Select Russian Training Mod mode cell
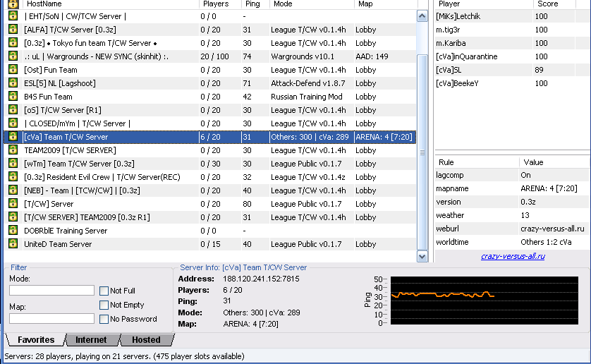Viewport: 591px width, 364px height. click(306, 97)
